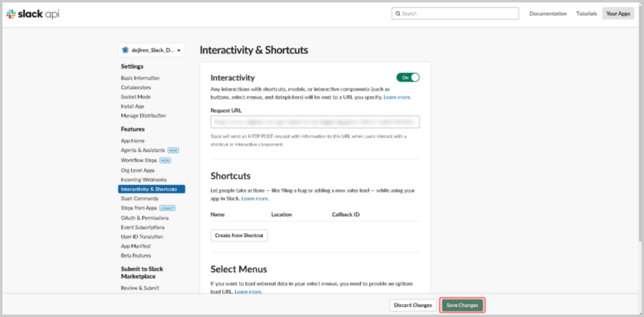Screen dimensions: 644x317
Task: Click the dejiren app icon in selector
Action: click(125, 50)
